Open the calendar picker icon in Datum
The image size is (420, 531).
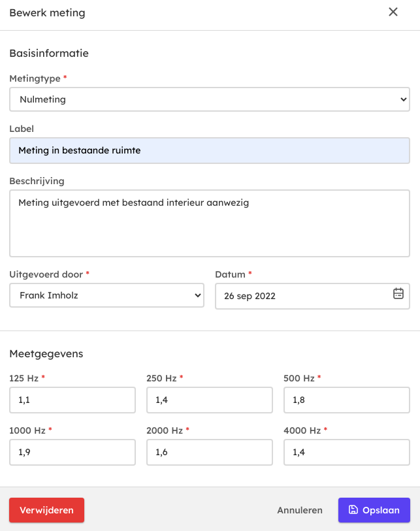398,294
